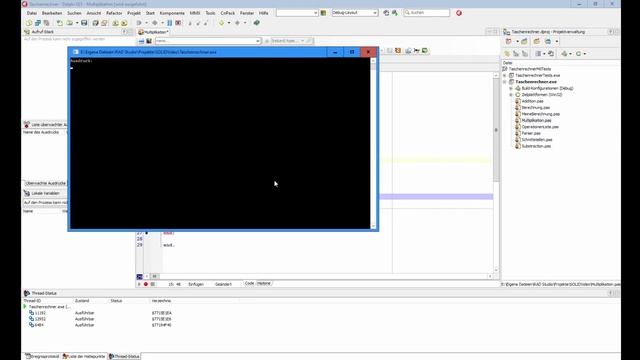Switch to Liste der Haltepunkte tab
Viewport: 640px width, 360px height.
pos(84,356)
